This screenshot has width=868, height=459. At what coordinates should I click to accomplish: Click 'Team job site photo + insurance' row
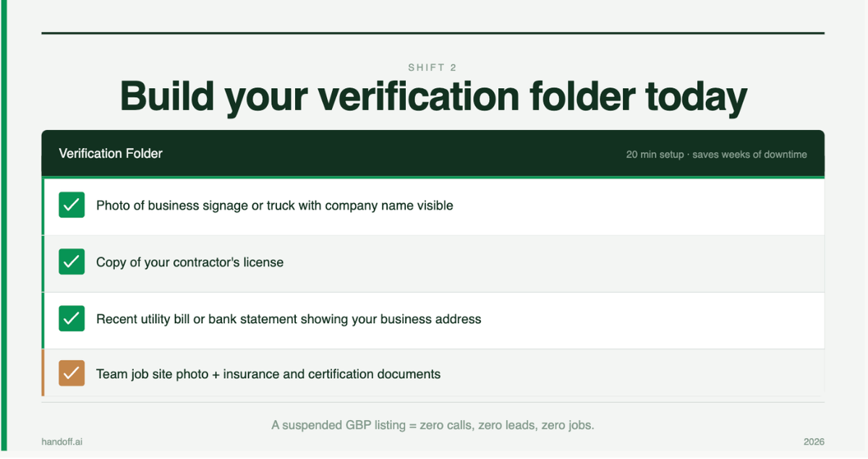[433, 373]
